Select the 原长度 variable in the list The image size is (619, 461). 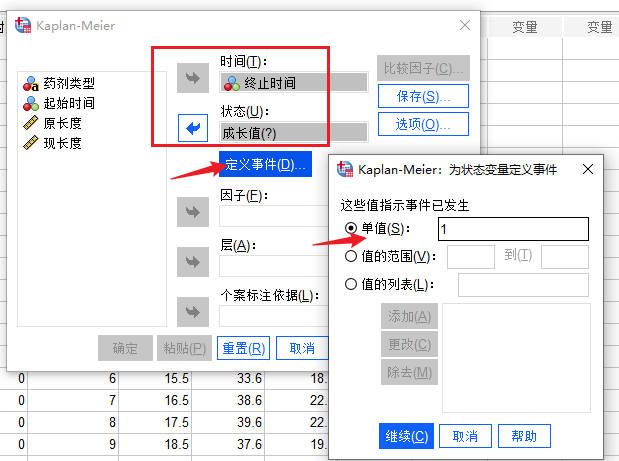pyautogui.click(x=53, y=123)
